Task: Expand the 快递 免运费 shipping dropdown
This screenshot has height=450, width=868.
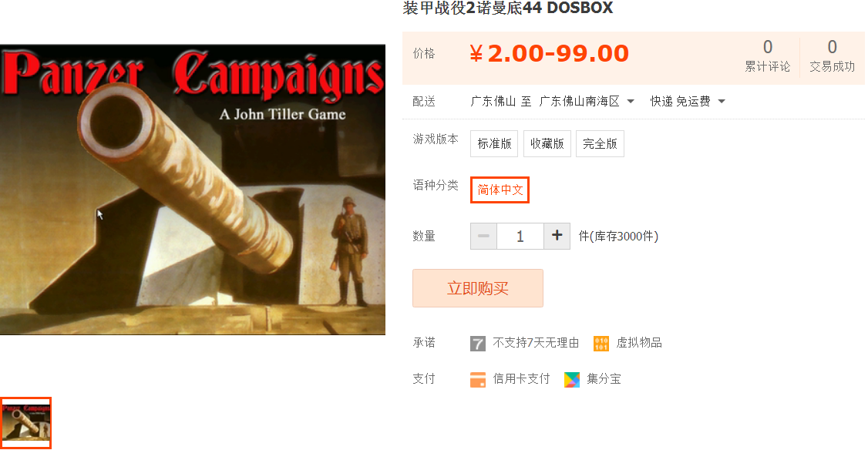Action: click(688, 101)
